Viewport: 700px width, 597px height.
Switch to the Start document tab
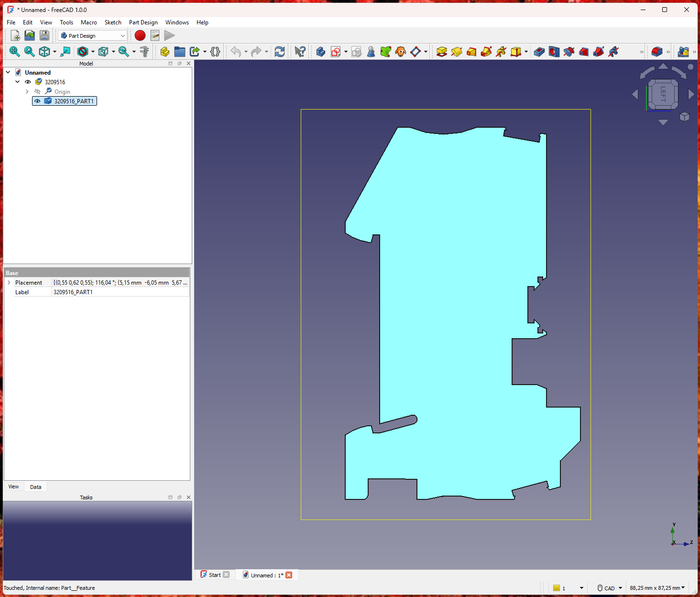click(x=215, y=575)
